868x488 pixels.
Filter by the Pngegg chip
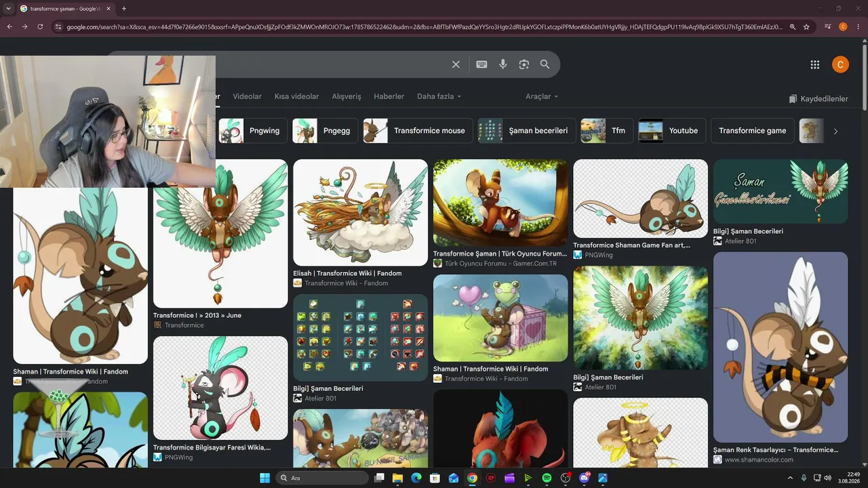click(x=325, y=131)
